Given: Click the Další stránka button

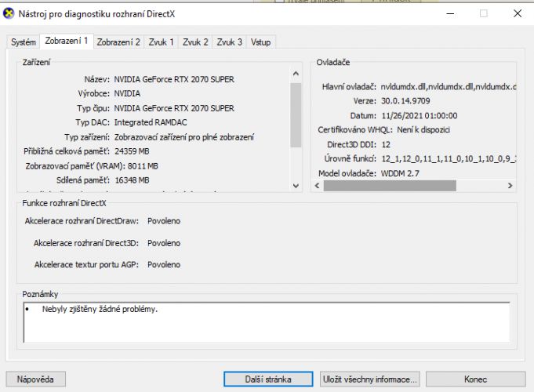Looking at the screenshot, I should click(268, 379).
